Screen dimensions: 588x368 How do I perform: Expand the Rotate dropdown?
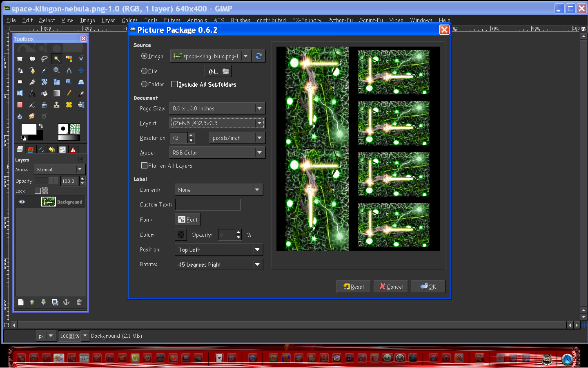click(x=218, y=265)
